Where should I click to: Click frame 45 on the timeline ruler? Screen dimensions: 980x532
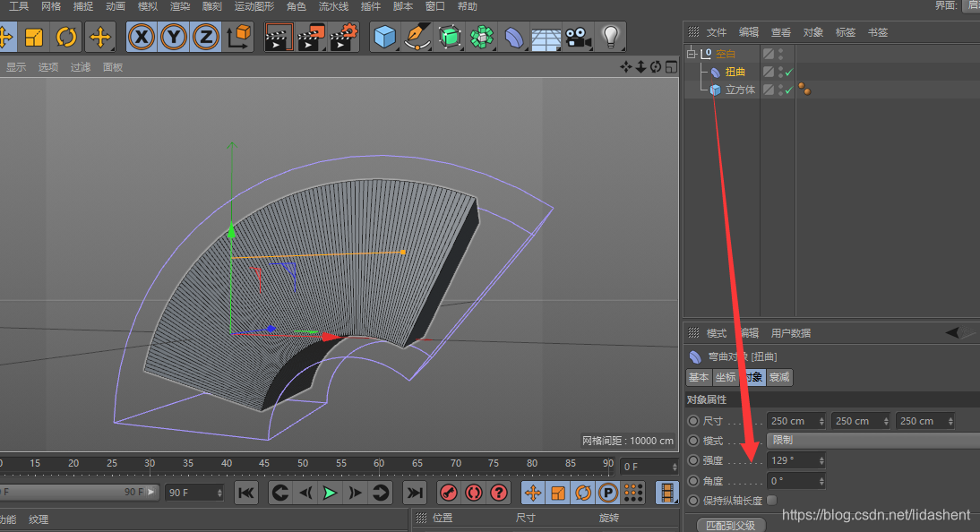coord(264,466)
